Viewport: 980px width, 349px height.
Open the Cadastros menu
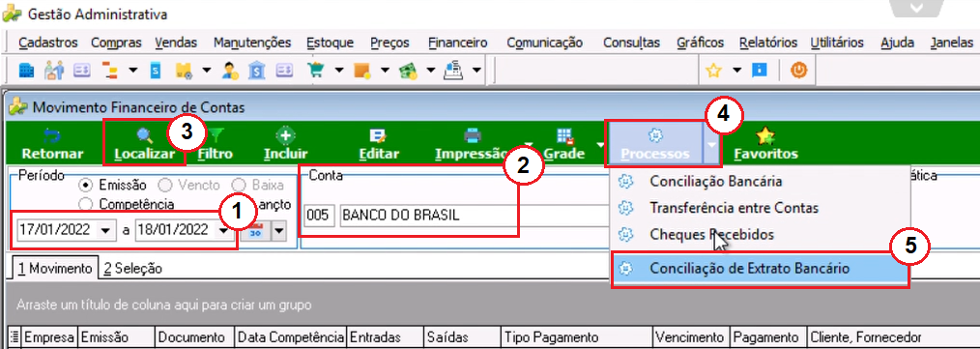[48, 43]
